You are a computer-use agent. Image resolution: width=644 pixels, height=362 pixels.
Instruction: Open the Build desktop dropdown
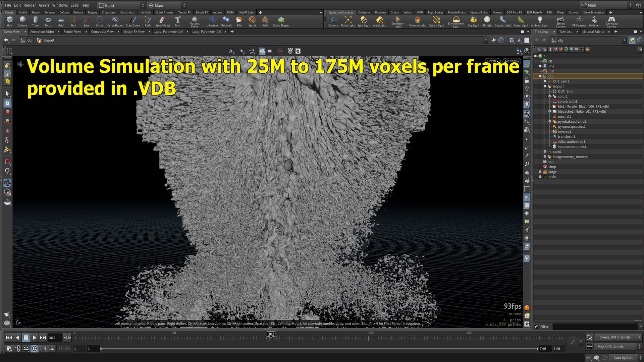[x=121, y=5]
